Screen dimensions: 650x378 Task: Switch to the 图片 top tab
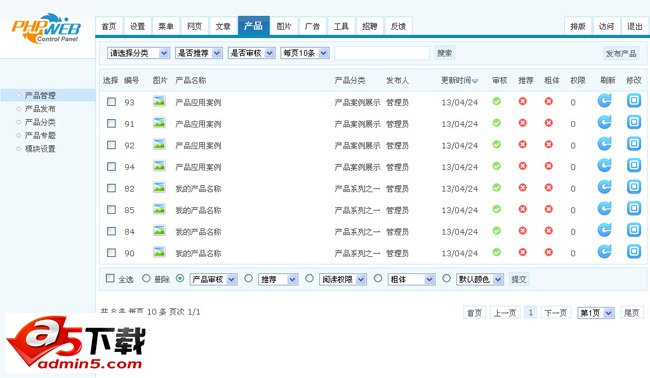pyautogui.click(x=284, y=26)
